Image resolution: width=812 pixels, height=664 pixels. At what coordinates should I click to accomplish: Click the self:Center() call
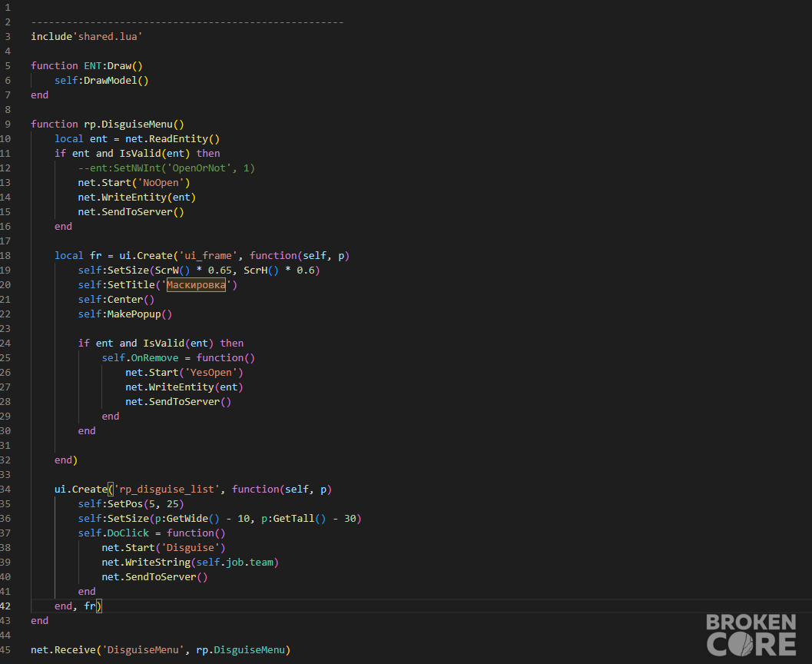click(116, 300)
